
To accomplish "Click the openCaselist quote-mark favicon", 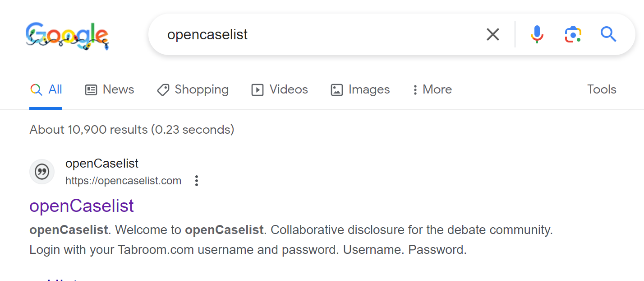I will tap(42, 172).
